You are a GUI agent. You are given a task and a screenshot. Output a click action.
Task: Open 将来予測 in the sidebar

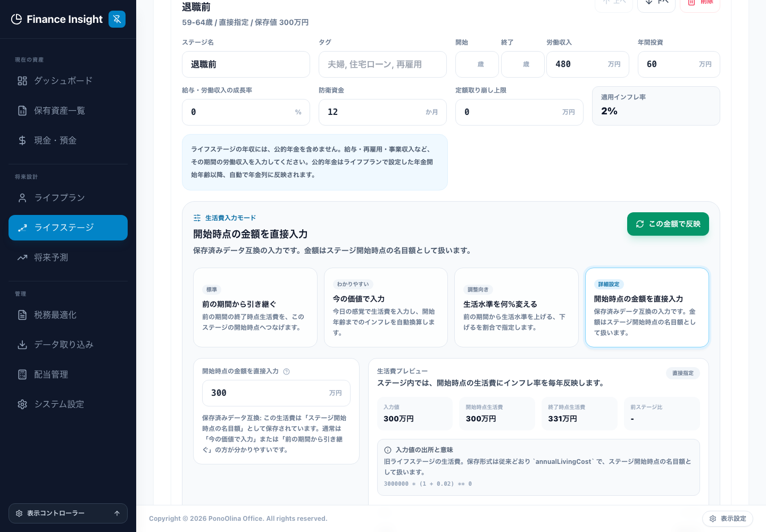(68, 257)
